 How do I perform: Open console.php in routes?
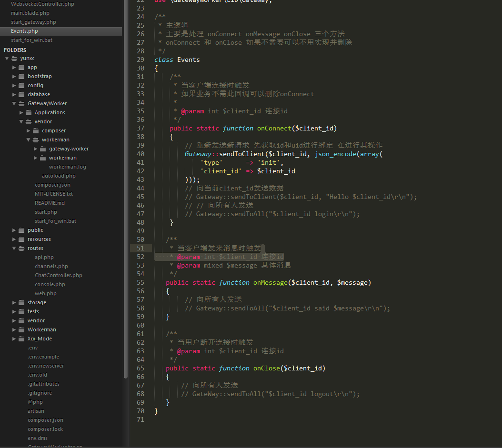coord(50,284)
